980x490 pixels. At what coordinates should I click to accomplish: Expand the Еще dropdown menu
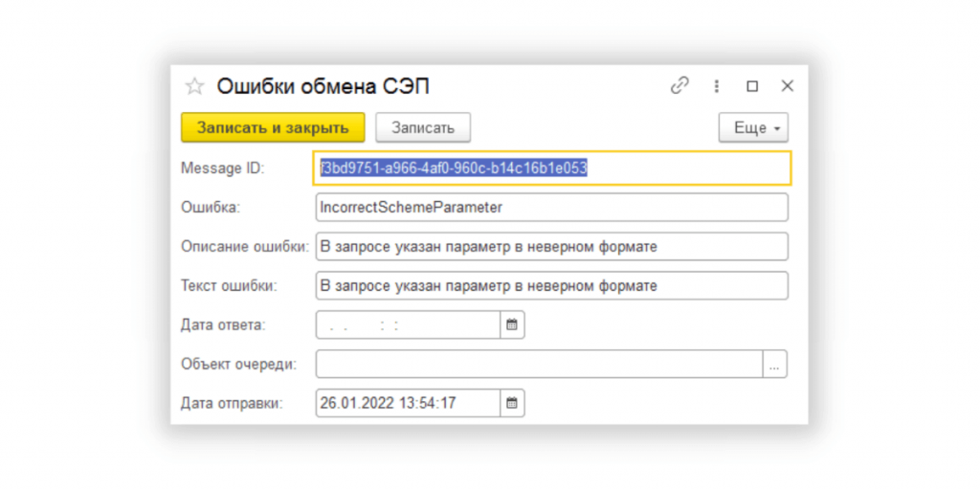(x=753, y=127)
